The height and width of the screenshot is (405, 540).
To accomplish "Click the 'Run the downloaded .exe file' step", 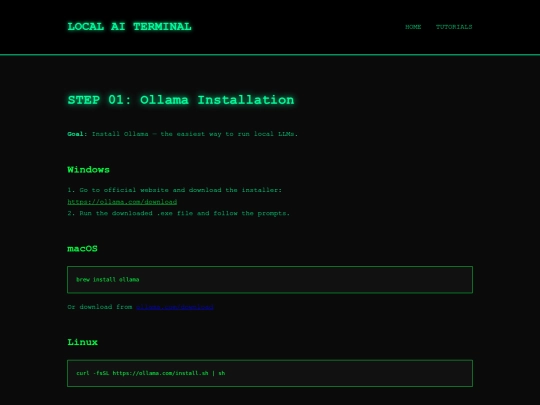I will point(178,214).
